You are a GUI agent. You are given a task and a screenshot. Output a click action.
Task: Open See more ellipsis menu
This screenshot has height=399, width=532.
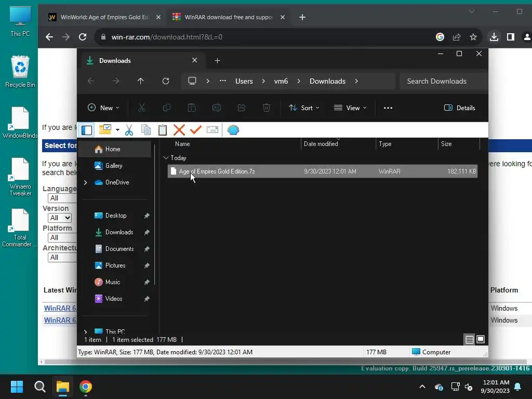[x=388, y=108]
